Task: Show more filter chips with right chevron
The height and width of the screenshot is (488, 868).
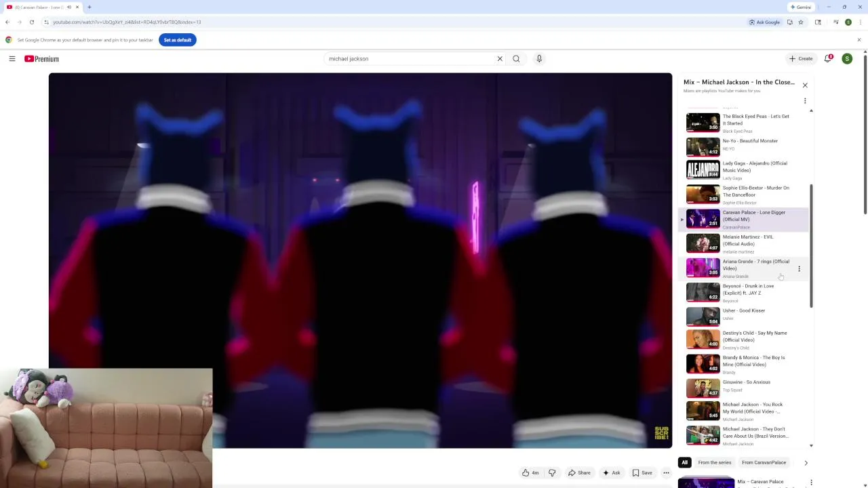Action: [806, 463]
